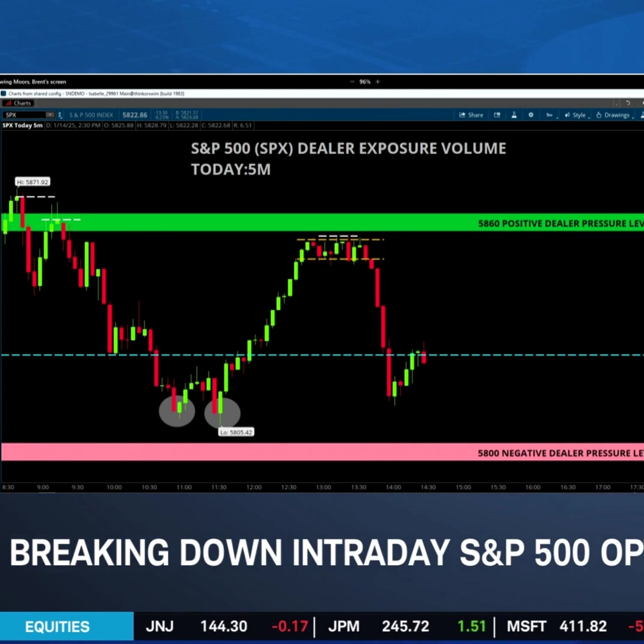This screenshot has width=644, height=644.
Task: Click the green 5860 positive dealer pressure band
Action: [x=323, y=222]
